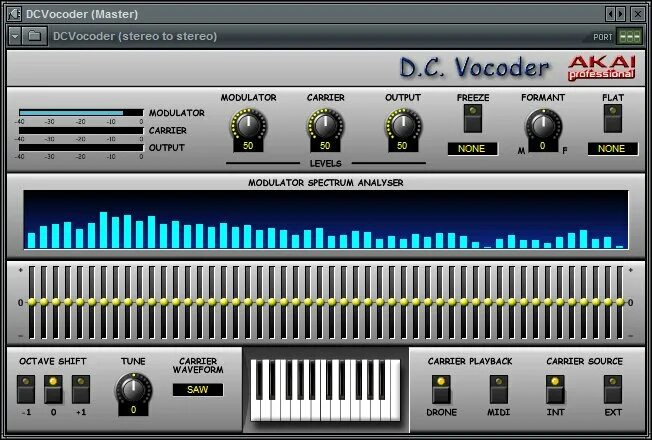652x440 pixels.
Task: Click the modulator level value 50
Action: coord(248,146)
